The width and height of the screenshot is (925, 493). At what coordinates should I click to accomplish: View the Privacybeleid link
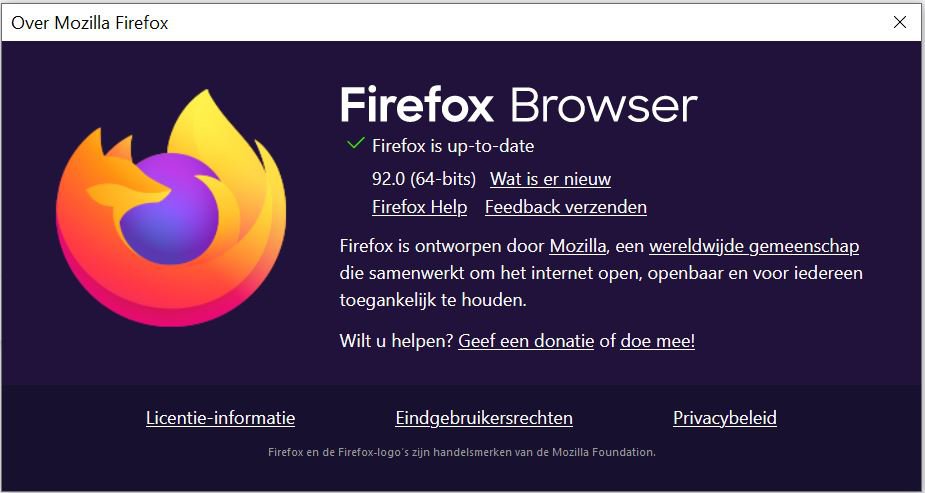[x=724, y=418]
